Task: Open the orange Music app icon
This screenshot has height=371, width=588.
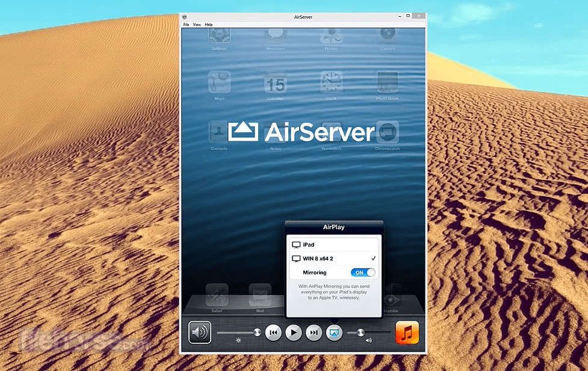Action: [x=407, y=332]
